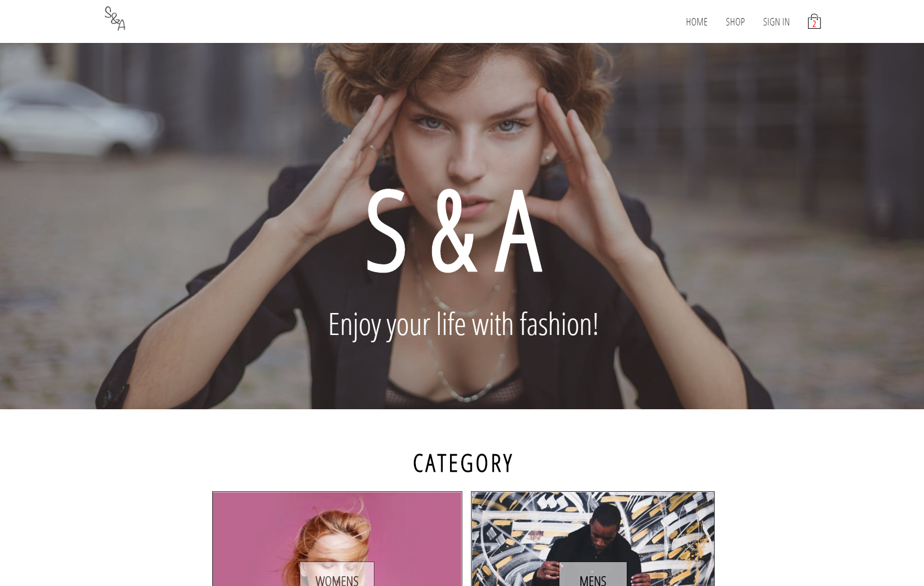Click the large white S & A hero title
Viewport: 924px width, 586px height.
pos(454,230)
